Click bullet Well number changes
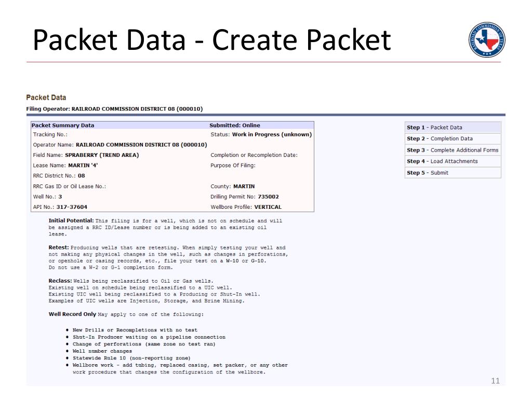532x399 pixels. (x=102, y=351)
